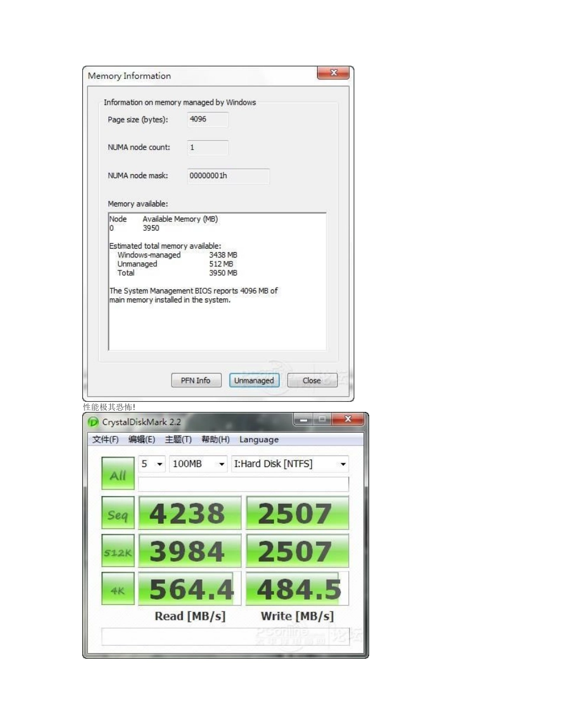Close the CrystalDiskMark window
The height and width of the screenshot is (728, 562).
348,420
